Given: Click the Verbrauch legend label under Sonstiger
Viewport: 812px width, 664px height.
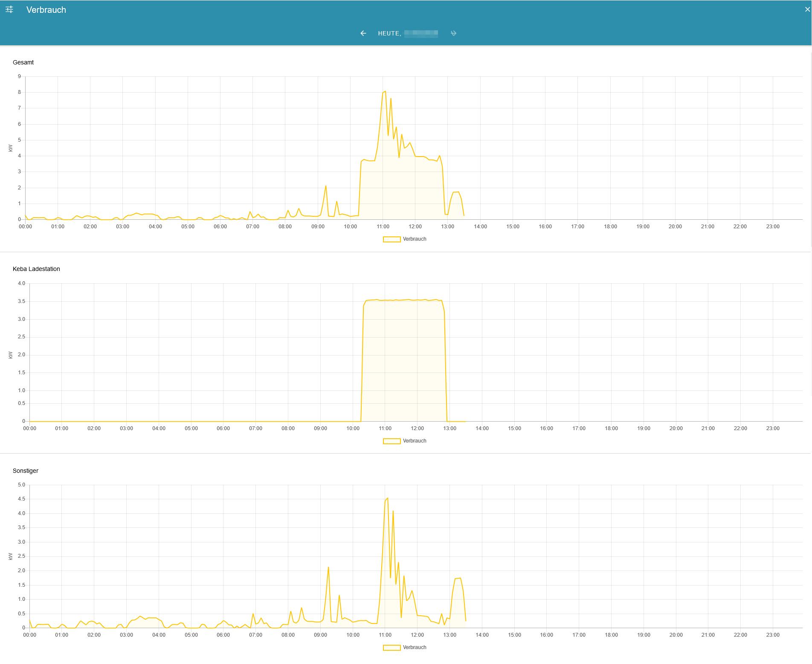Looking at the screenshot, I should [x=415, y=647].
